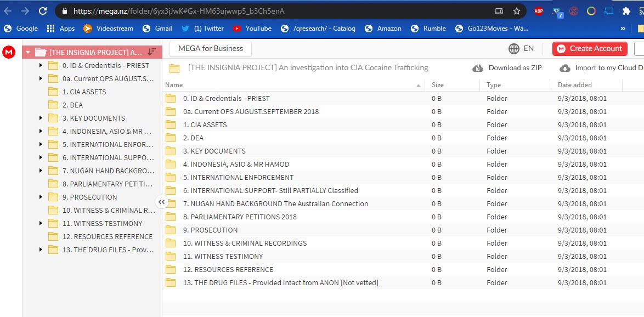The image size is (644, 317).
Task: Collapse the sidebar with double-chevron button
Action: coord(161,202)
